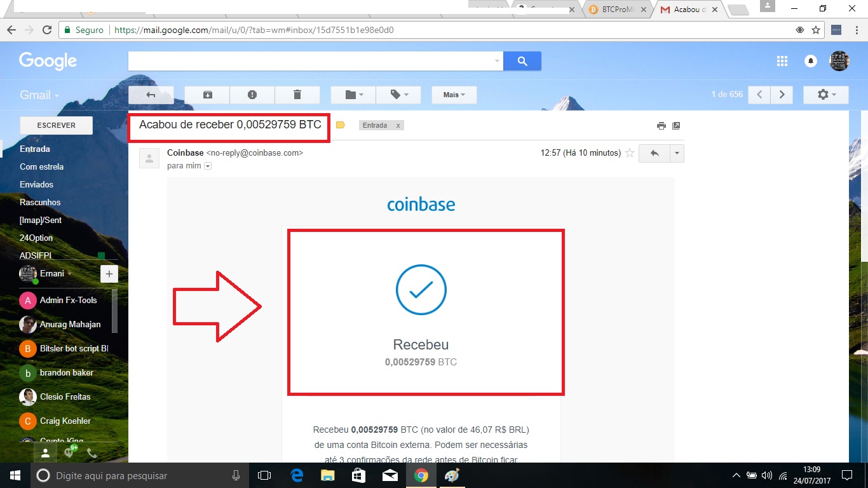
Task: Click the coinbase logo in email
Action: coord(421,205)
